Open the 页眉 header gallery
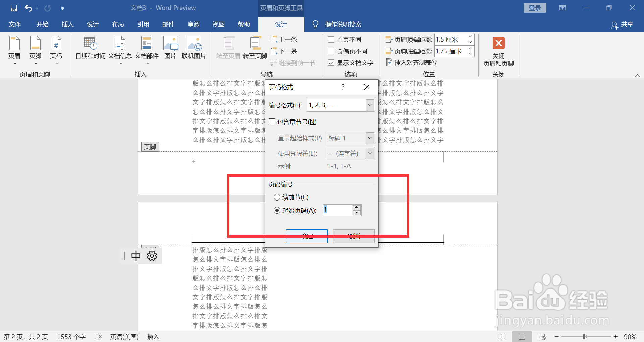644x342 pixels. [x=14, y=51]
